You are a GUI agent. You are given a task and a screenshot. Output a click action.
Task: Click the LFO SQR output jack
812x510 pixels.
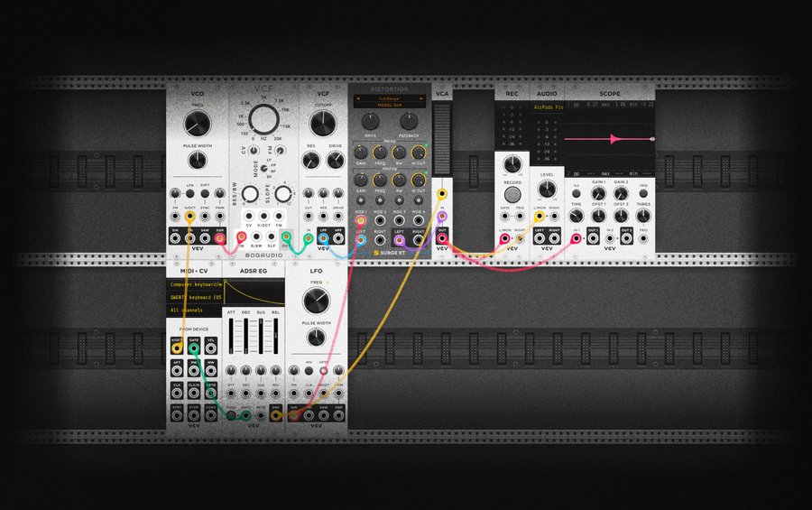click(338, 415)
